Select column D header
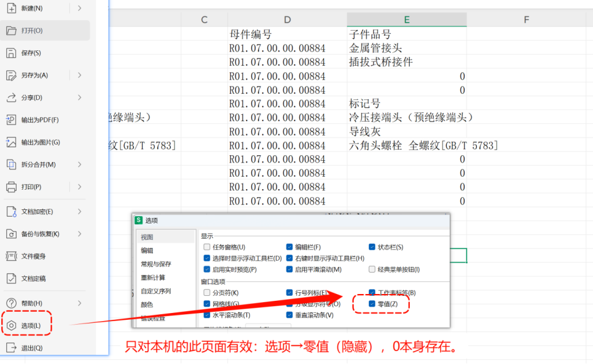Screen dimensions: 593x364 point(288,20)
